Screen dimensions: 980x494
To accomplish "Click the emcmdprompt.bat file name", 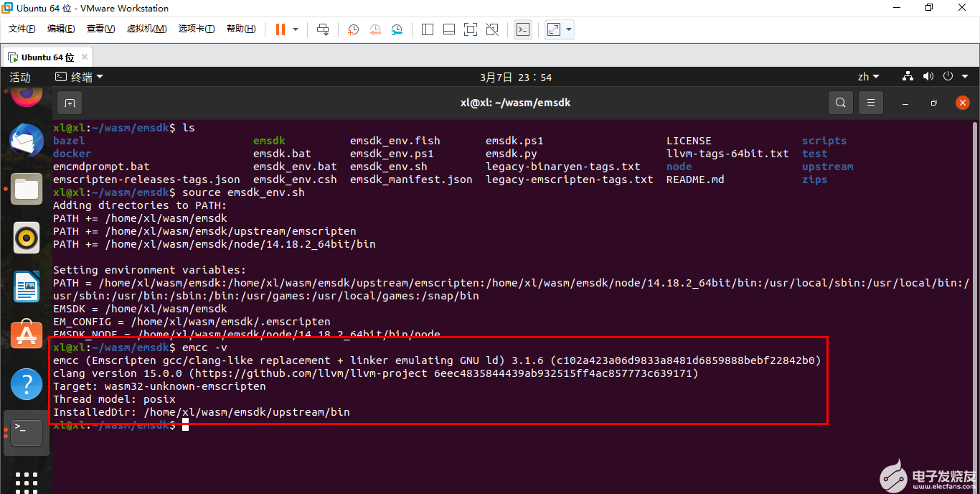I will [x=101, y=167].
